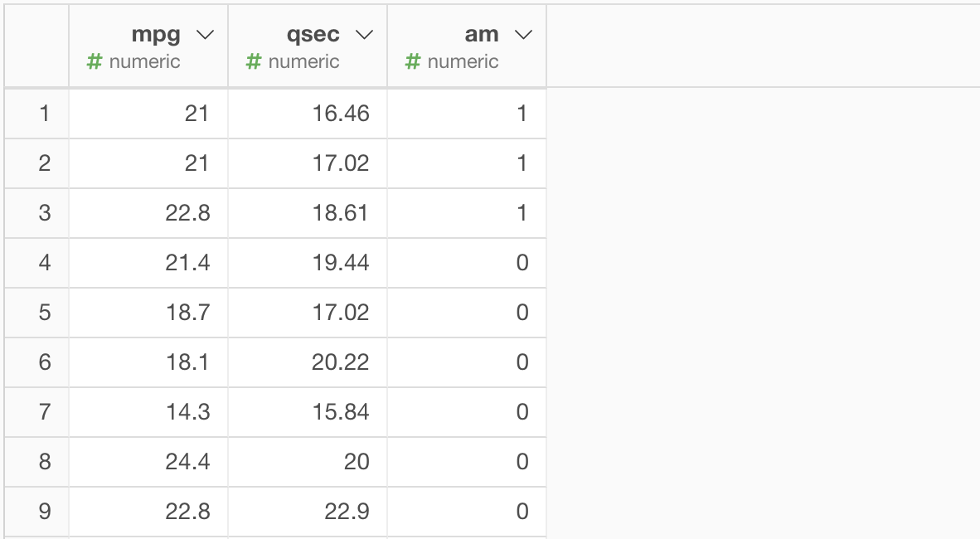
Task: Select the mpg column header name
Action: coord(156,35)
